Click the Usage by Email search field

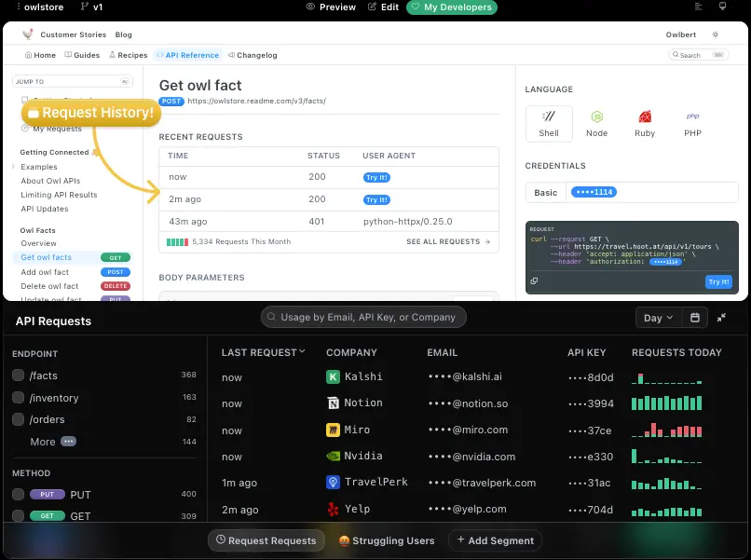point(363,317)
